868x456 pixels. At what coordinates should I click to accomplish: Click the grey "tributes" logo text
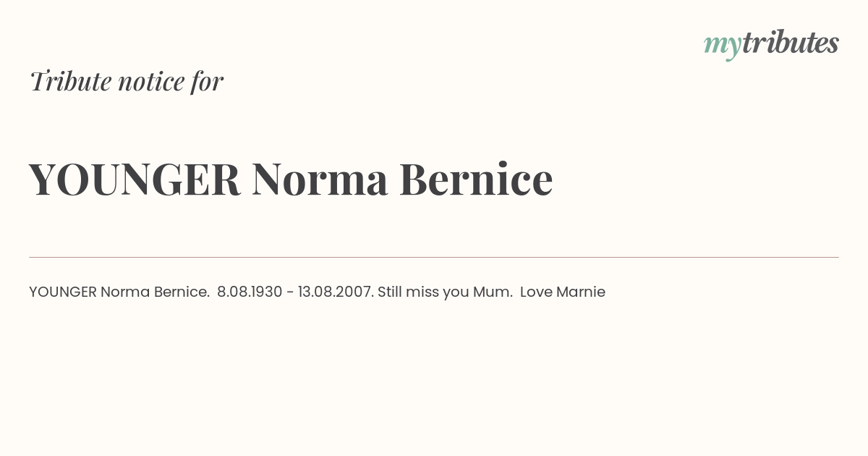coord(790,43)
